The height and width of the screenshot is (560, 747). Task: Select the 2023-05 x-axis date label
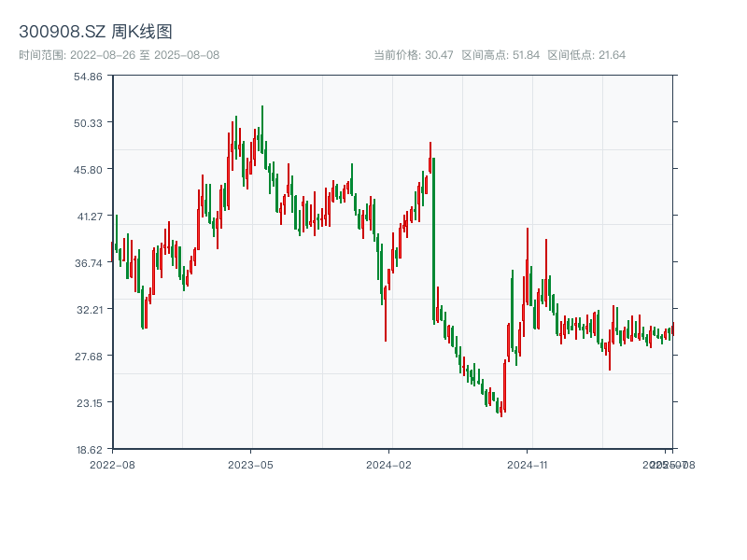tap(250, 464)
